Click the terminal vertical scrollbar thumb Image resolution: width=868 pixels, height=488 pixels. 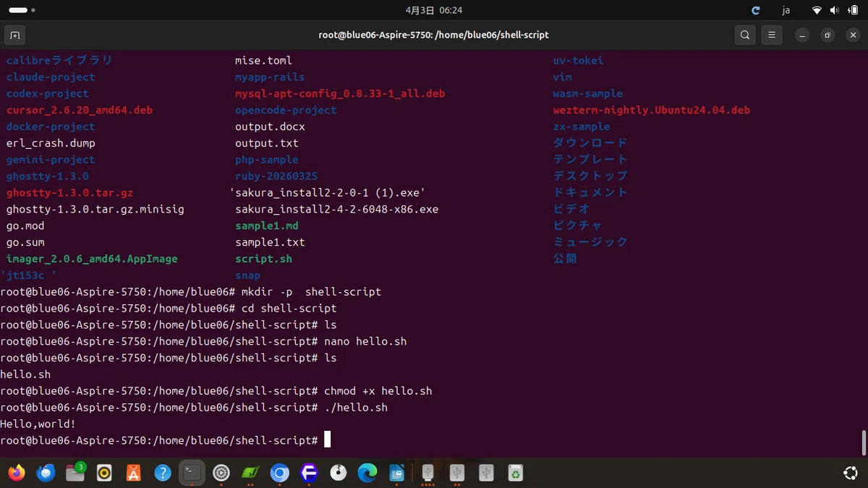tap(863, 442)
